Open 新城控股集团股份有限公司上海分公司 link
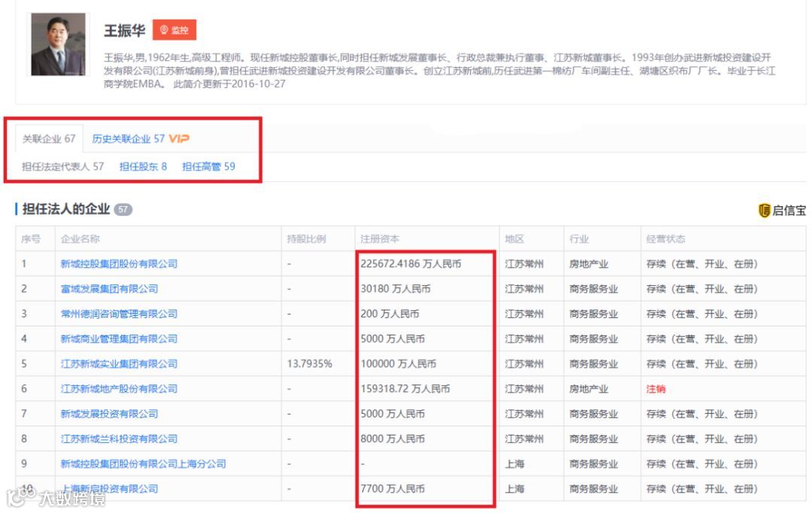Viewport: 812px width, 513px height. tap(144, 464)
